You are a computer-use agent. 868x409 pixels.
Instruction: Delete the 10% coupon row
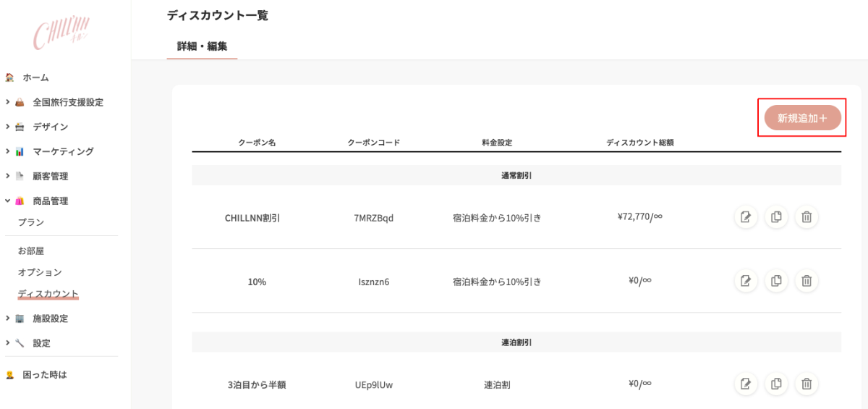click(807, 281)
